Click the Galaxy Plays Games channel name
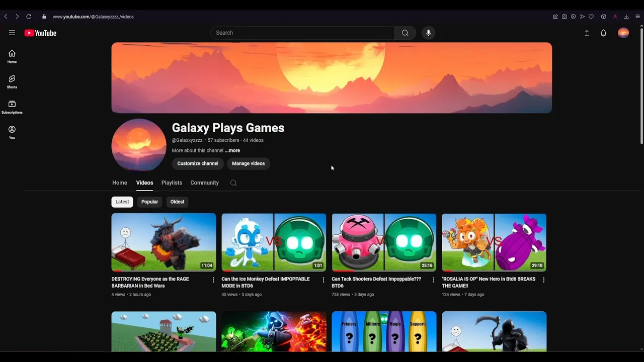644x362 pixels. (228, 128)
